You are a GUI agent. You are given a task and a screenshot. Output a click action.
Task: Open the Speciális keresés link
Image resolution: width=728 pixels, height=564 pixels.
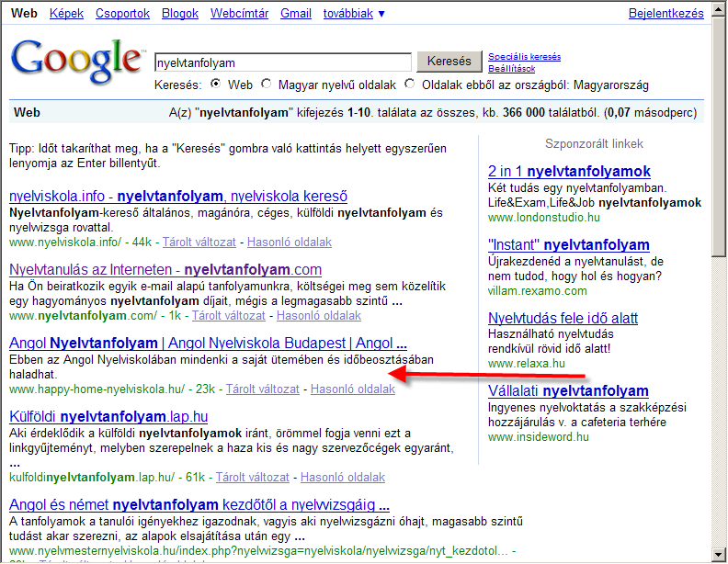point(524,57)
